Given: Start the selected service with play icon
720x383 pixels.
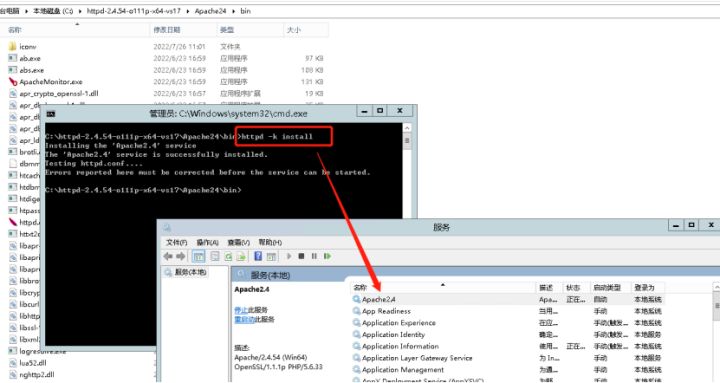Looking at the screenshot, I should [289, 256].
